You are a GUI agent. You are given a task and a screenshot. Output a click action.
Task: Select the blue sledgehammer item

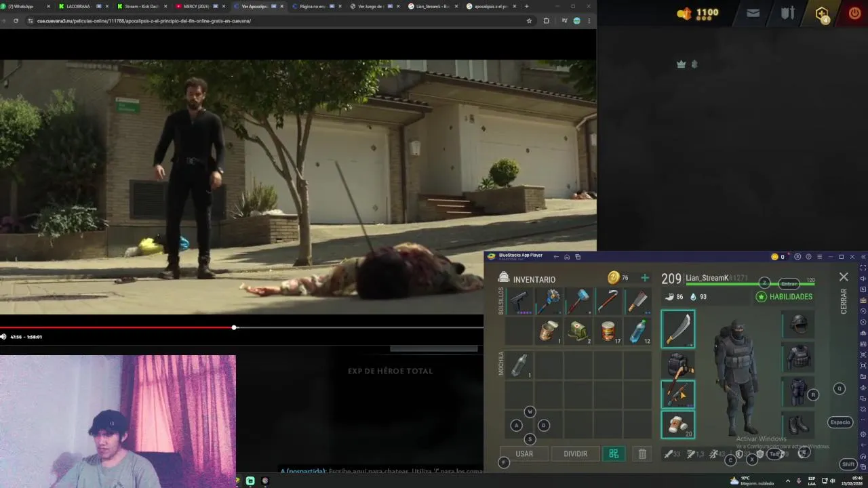[578, 301]
